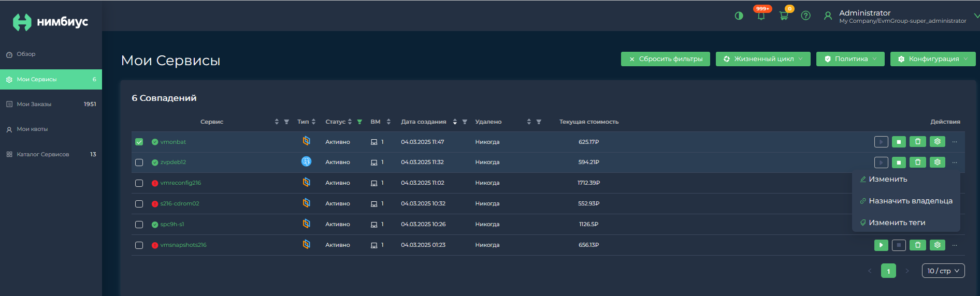Sort by Тип column arrows
980x296 pixels.
(313, 122)
